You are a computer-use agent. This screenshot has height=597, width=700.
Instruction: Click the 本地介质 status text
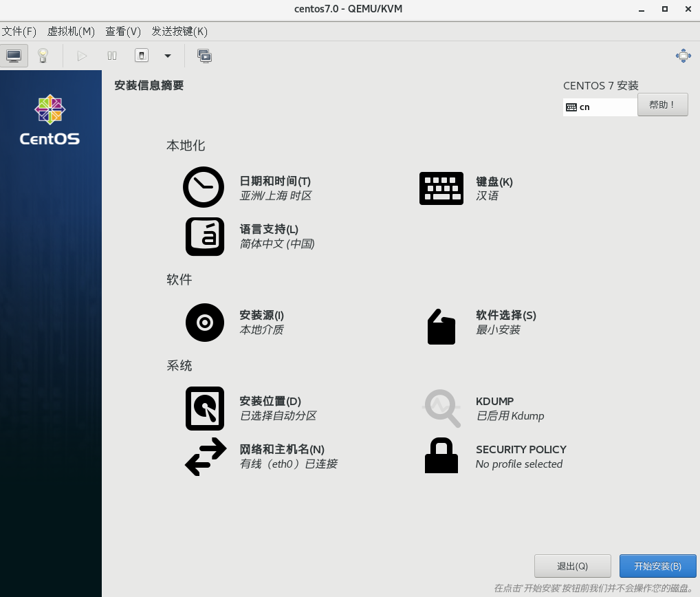click(261, 329)
